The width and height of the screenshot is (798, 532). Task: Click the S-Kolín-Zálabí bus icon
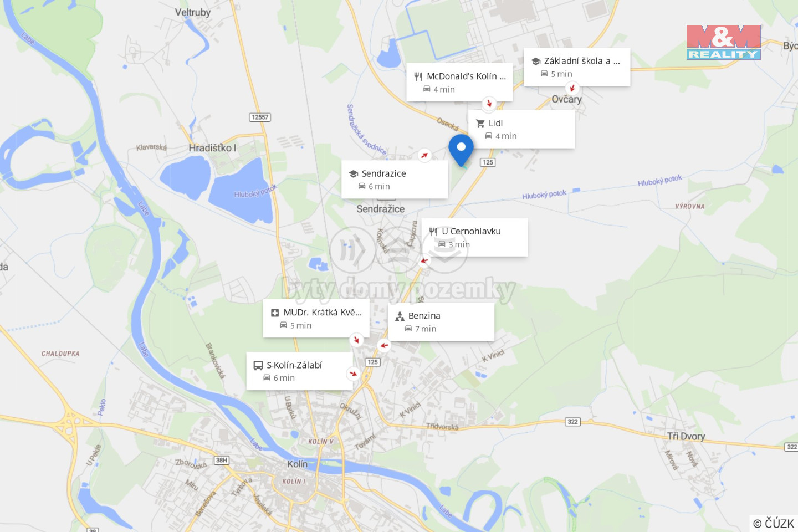258,366
